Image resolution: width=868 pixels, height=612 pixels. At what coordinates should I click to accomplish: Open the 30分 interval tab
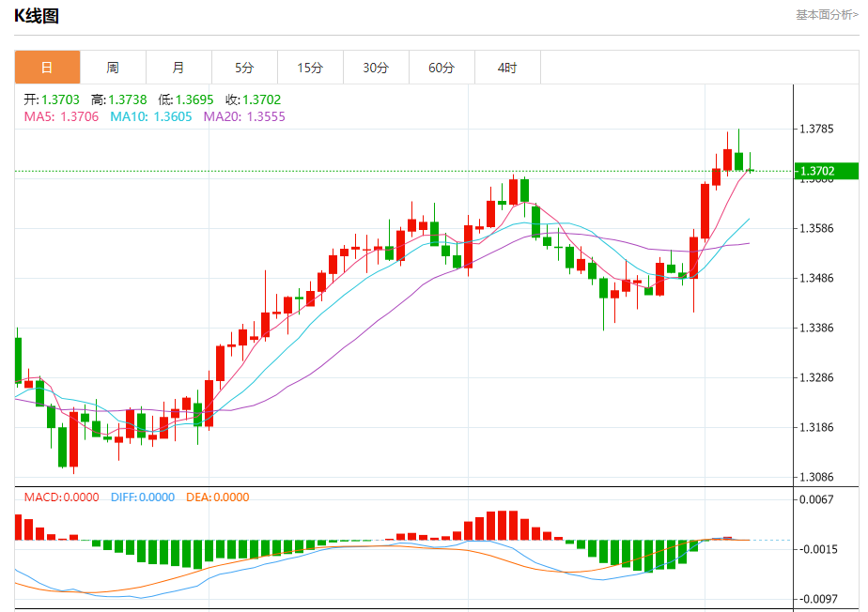point(377,68)
